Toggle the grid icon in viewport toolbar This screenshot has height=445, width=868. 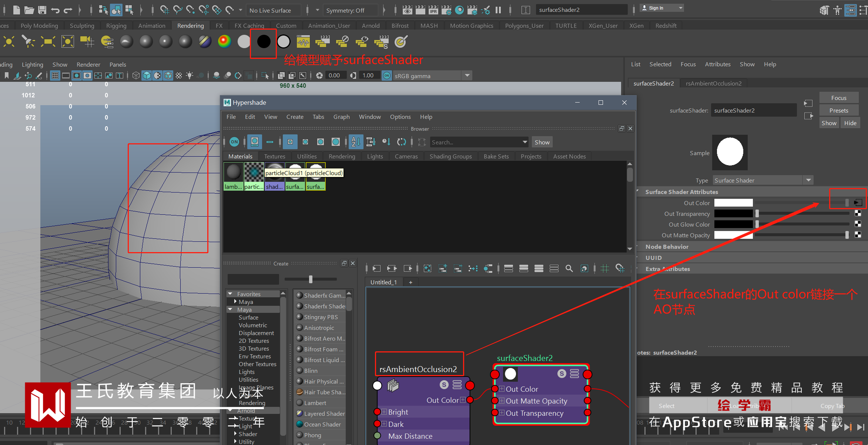pos(55,76)
